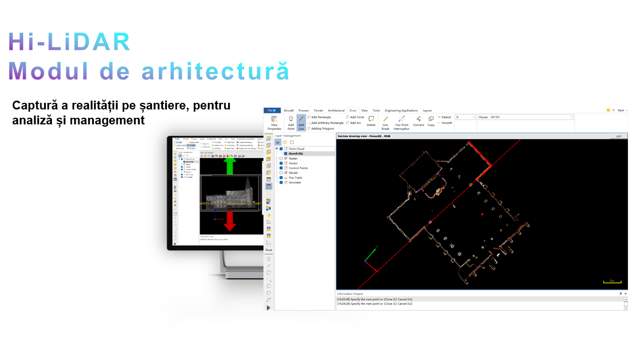Switch to the Layout tab
This screenshot has width=644, height=340.
click(x=427, y=111)
